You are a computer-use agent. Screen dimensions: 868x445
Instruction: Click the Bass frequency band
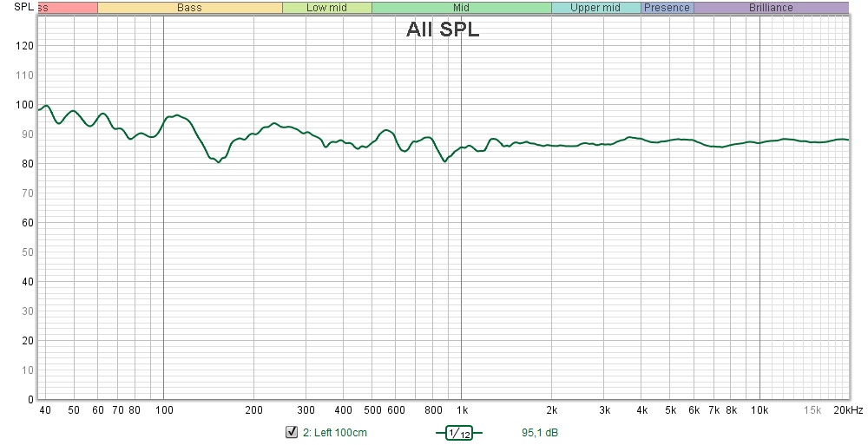189,8
